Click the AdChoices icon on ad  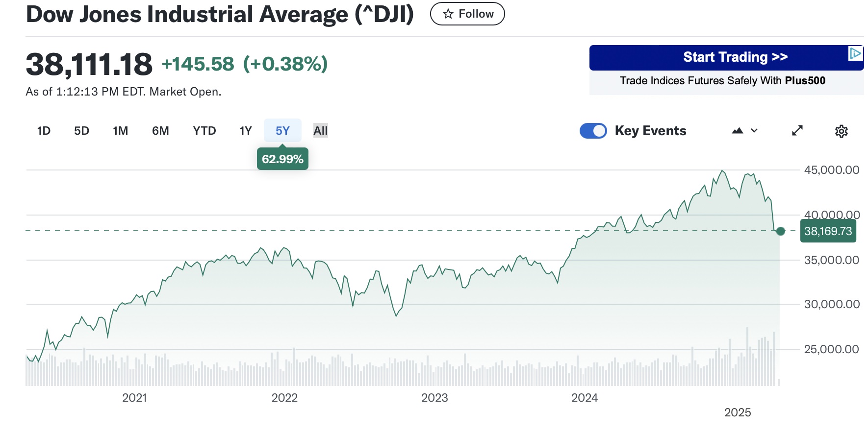(x=855, y=53)
